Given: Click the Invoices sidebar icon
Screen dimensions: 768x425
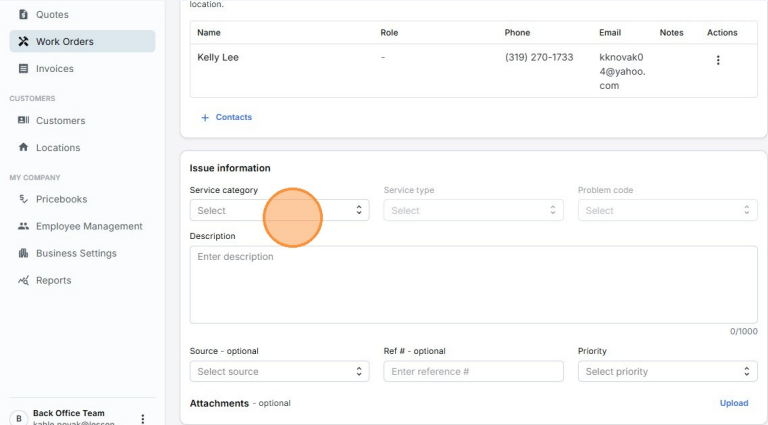Looking at the screenshot, I should (23, 69).
